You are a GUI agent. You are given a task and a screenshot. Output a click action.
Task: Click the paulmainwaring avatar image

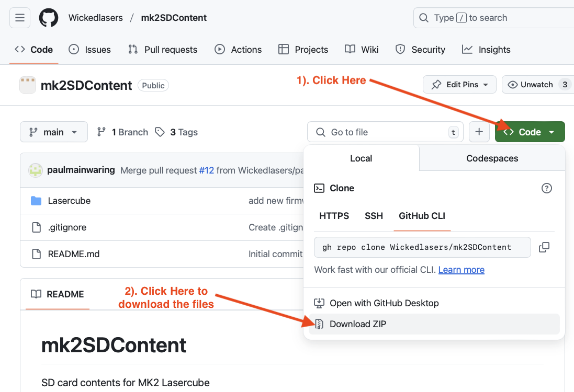click(36, 170)
